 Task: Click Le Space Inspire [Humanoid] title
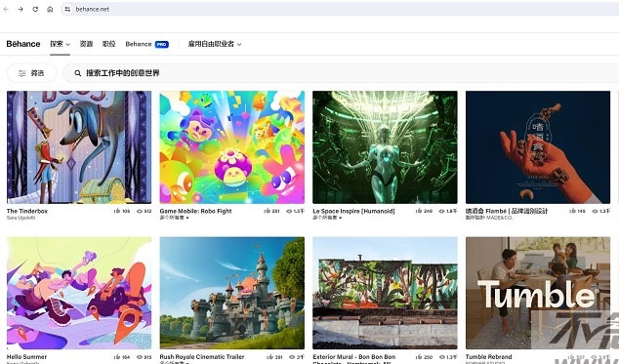(353, 211)
